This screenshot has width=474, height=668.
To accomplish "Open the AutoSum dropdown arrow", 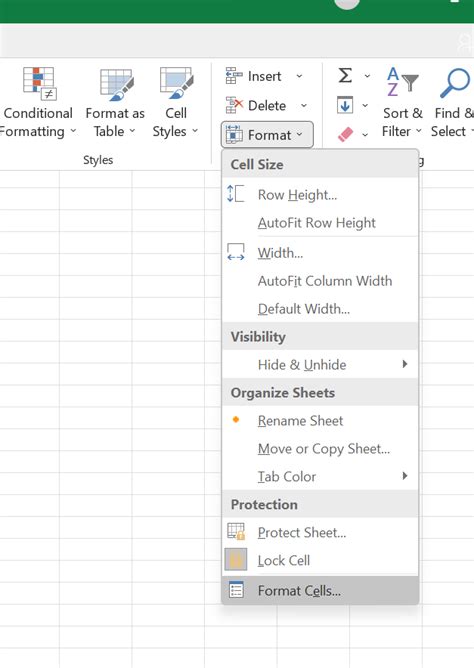I will tap(367, 76).
